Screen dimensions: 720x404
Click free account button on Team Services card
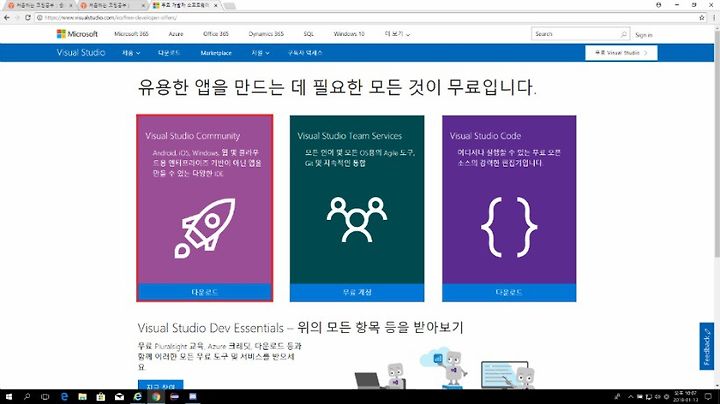(x=357, y=292)
